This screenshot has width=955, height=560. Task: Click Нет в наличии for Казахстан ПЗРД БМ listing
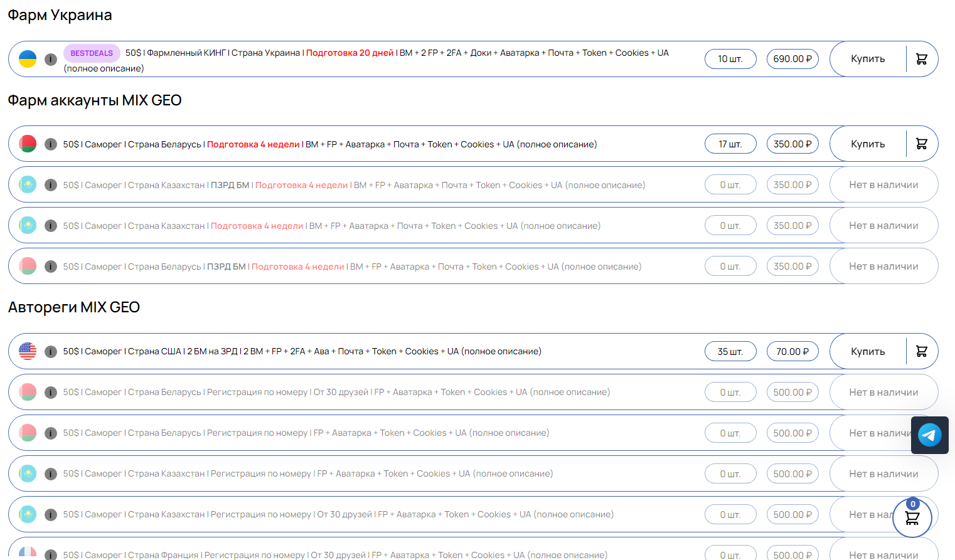point(883,184)
